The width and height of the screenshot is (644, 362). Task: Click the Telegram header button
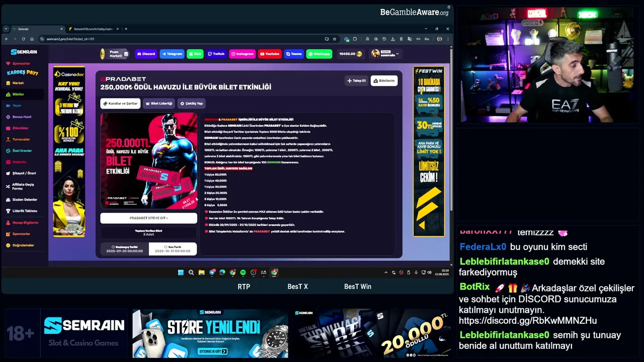coord(172,54)
